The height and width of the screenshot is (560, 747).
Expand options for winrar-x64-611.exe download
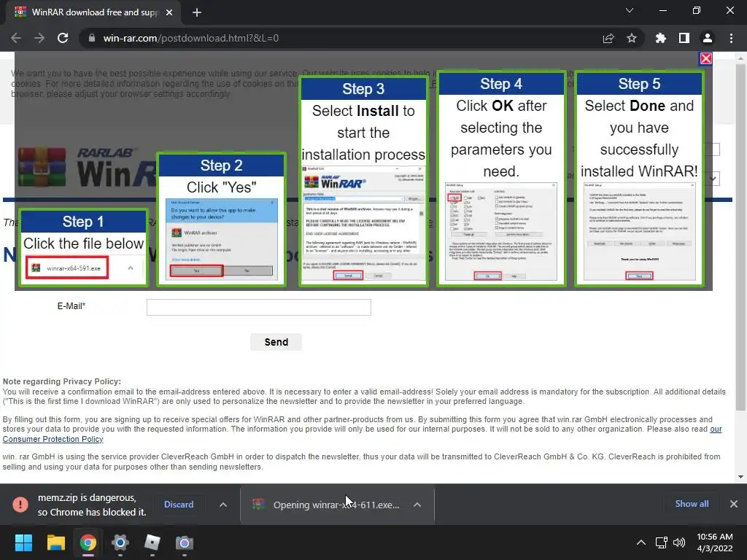click(417, 505)
